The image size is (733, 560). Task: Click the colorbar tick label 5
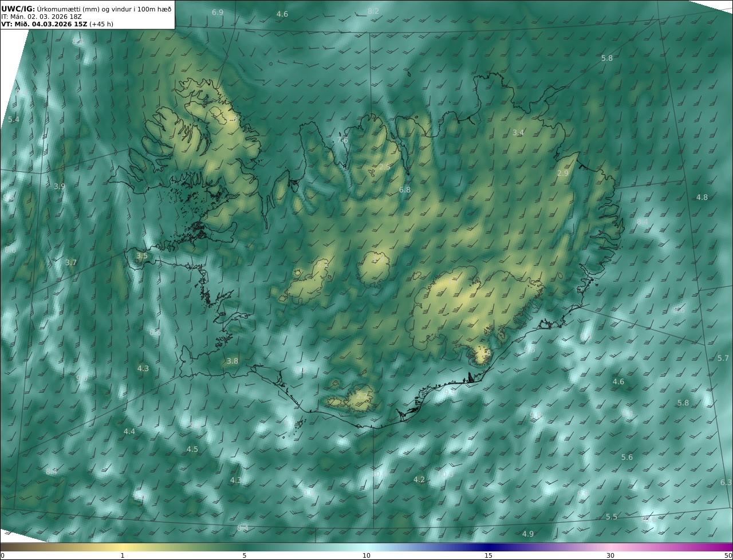pyautogui.click(x=245, y=555)
